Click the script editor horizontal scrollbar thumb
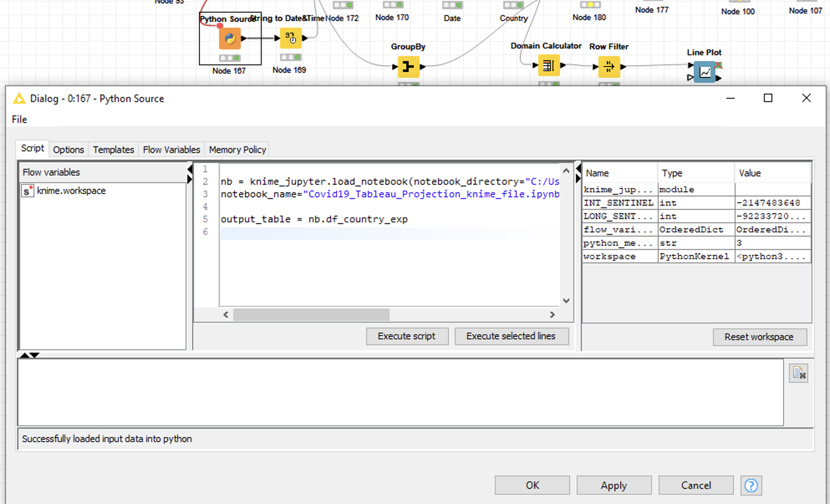830x504 pixels. 311,315
